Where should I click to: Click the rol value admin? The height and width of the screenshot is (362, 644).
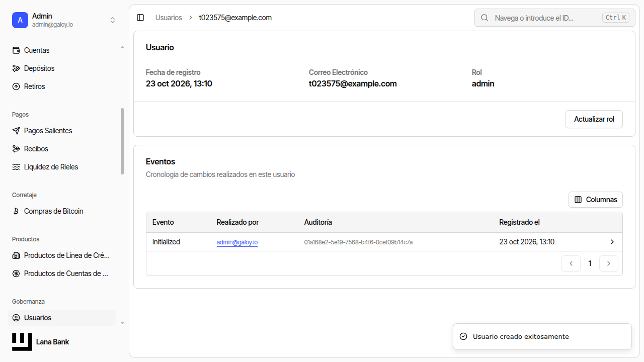[x=483, y=84]
